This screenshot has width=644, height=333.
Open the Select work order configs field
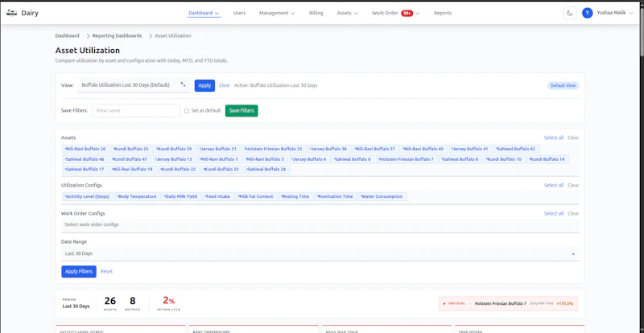320,225
